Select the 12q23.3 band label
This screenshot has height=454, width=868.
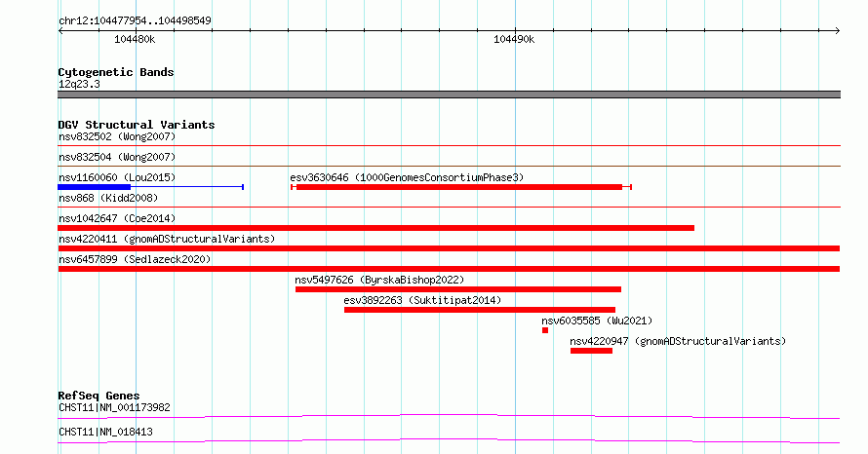click(79, 84)
